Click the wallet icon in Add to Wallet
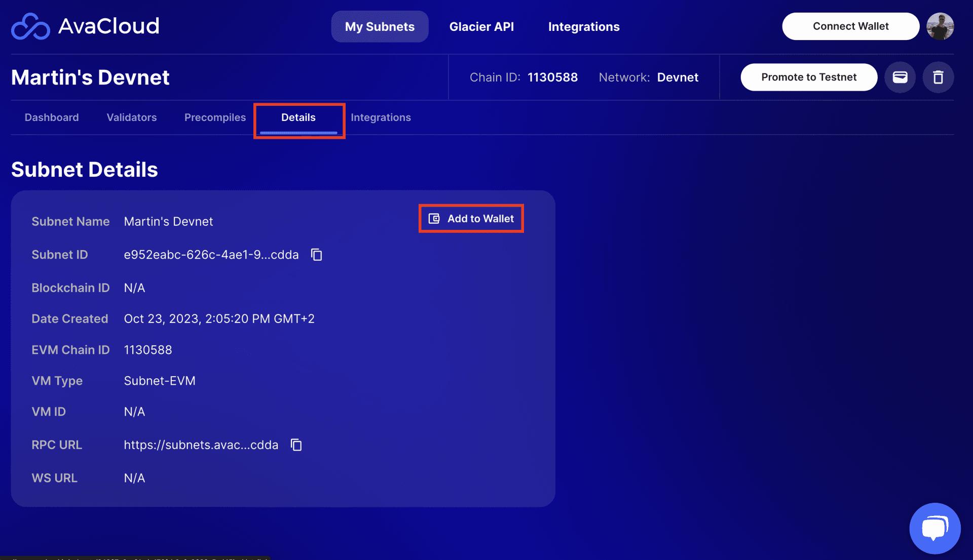This screenshot has width=973, height=560. point(434,219)
